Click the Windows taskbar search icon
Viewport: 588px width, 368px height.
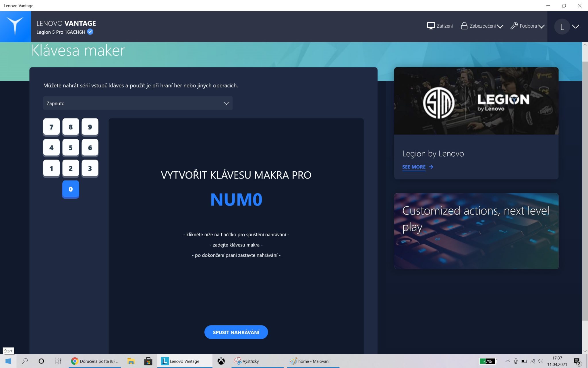[x=25, y=361]
